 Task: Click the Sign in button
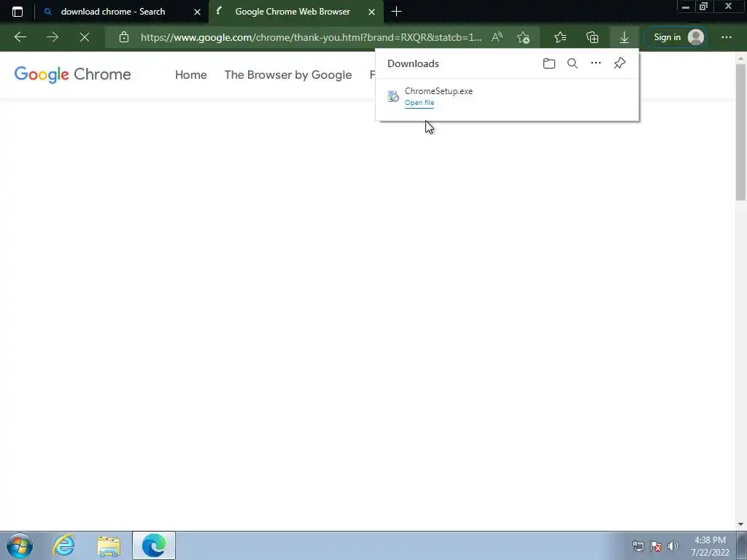click(674, 37)
